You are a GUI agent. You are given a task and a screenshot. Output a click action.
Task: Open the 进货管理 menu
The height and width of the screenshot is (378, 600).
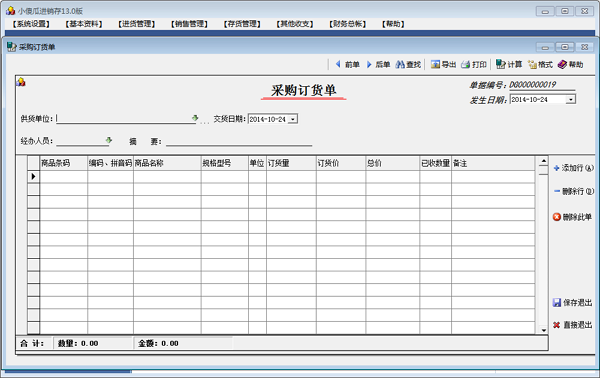137,24
